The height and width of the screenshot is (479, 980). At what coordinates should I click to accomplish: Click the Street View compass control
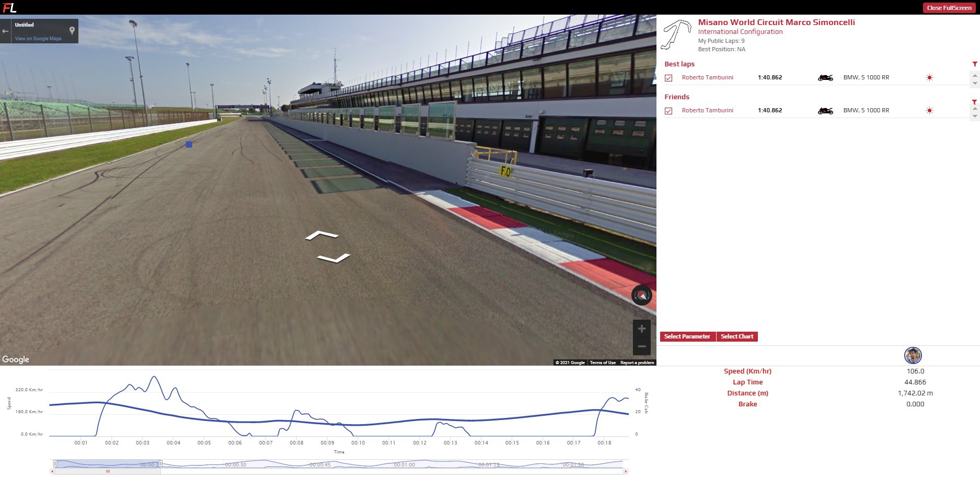[642, 296]
